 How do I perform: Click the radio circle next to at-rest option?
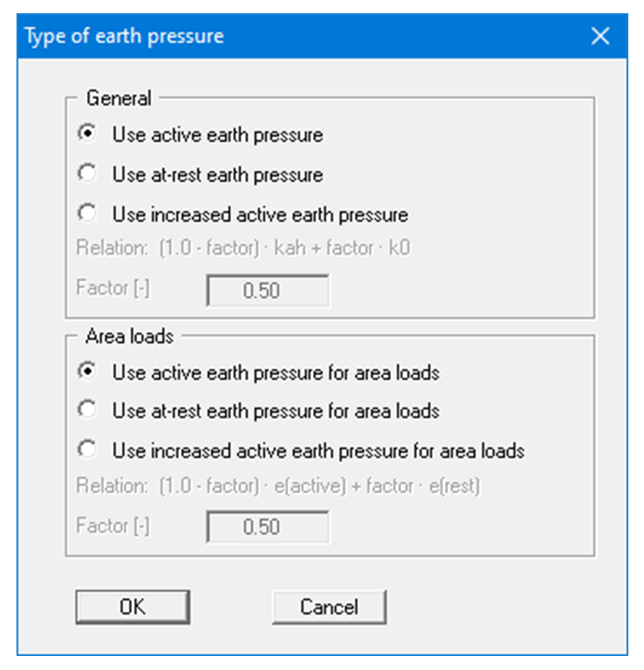tap(86, 174)
